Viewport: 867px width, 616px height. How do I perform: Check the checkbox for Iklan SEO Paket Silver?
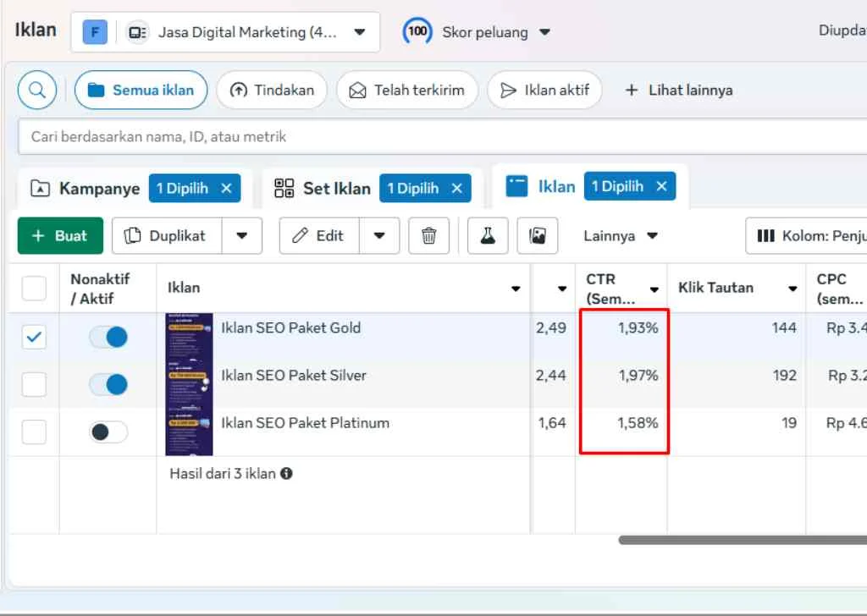pyautogui.click(x=33, y=383)
